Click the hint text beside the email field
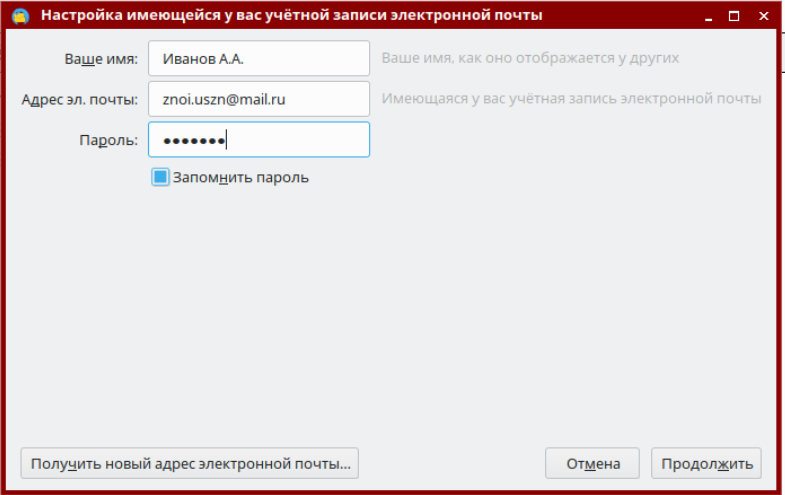The width and height of the screenshot is (785, 495). tap(571, 99)
